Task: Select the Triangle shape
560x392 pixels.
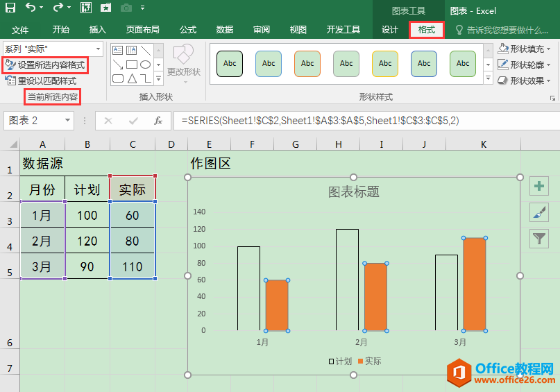Action: [132, 78]
